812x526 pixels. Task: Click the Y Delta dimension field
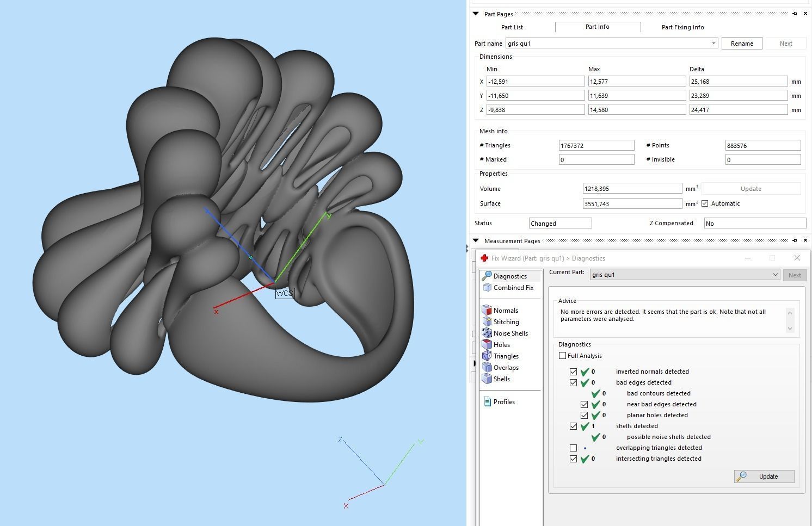[739, 96]
